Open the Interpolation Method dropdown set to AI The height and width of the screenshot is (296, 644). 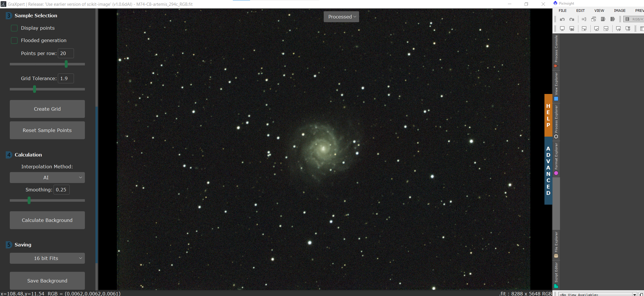coord(47,178)
